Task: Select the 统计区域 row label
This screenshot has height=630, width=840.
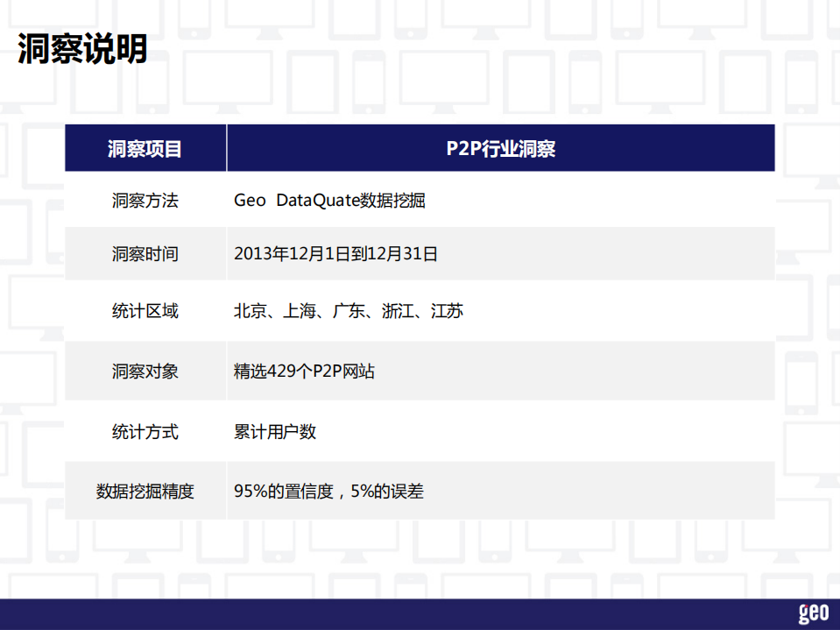Action: [x=145, y=311]
